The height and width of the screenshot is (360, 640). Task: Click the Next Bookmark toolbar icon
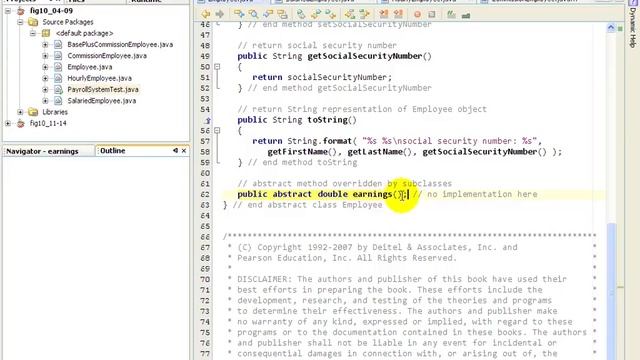[316, 14]
